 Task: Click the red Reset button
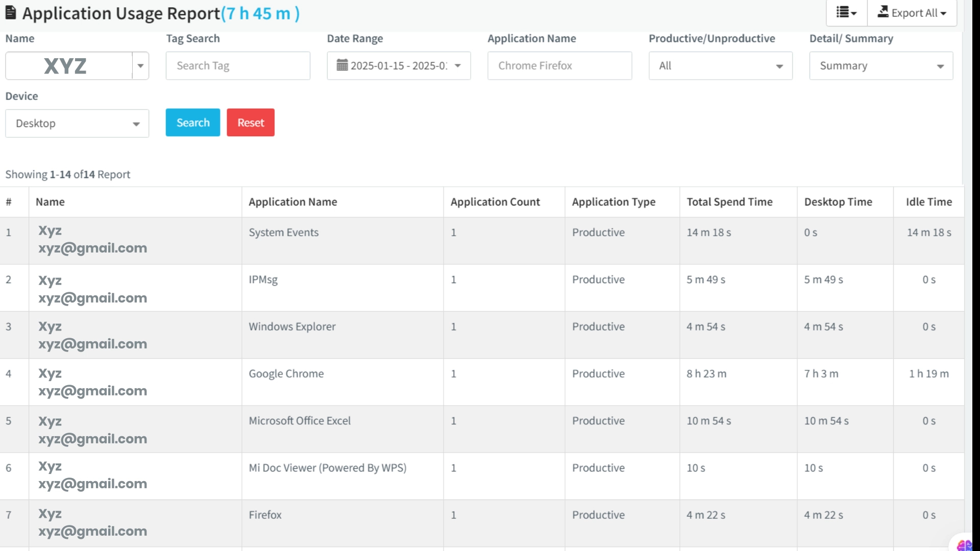(251, 122)
